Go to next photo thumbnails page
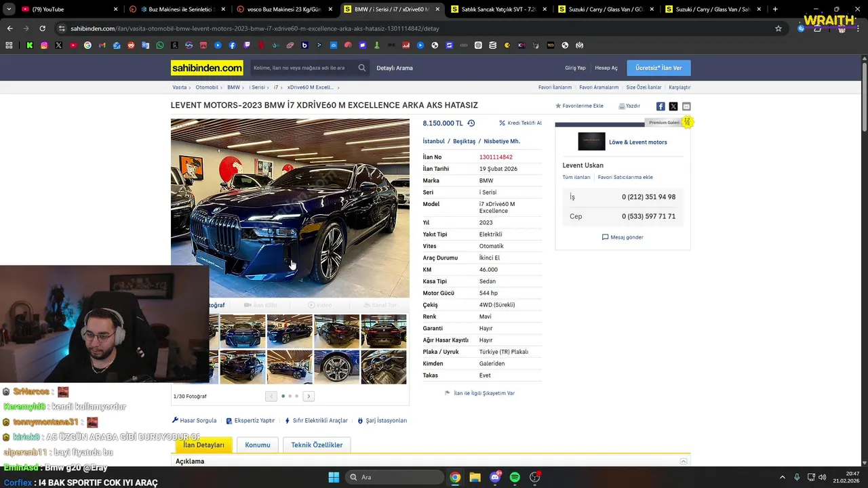 [309, 396]
